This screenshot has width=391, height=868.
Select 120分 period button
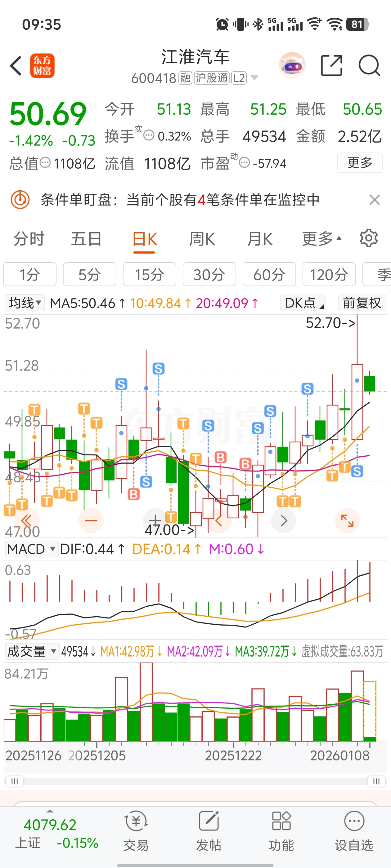pyautogui.click(x=329, y=274)
